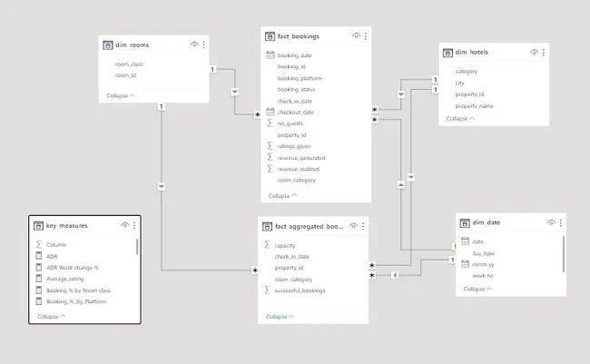Screen dimensions: 590x364
Task: Select the room_id field
Action: point(125,75)
